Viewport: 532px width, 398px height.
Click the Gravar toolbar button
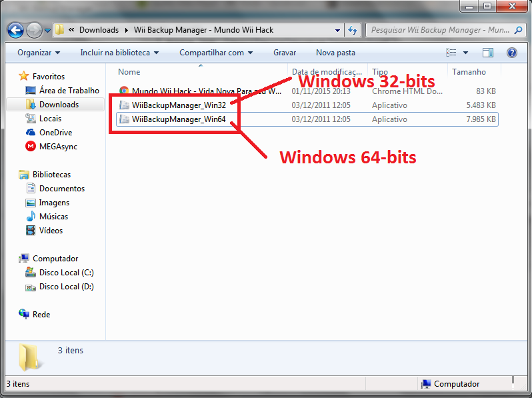(x=285, y=53)
